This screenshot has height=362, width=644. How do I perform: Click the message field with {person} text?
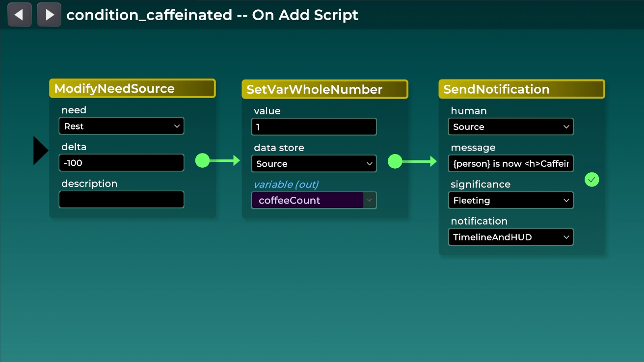(x=510, y=163)
